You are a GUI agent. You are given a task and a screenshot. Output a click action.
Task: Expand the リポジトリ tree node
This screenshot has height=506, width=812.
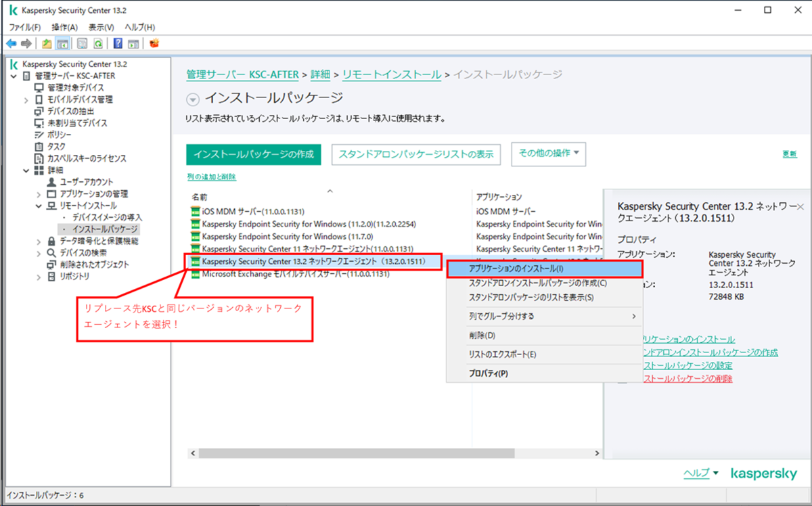39,276
